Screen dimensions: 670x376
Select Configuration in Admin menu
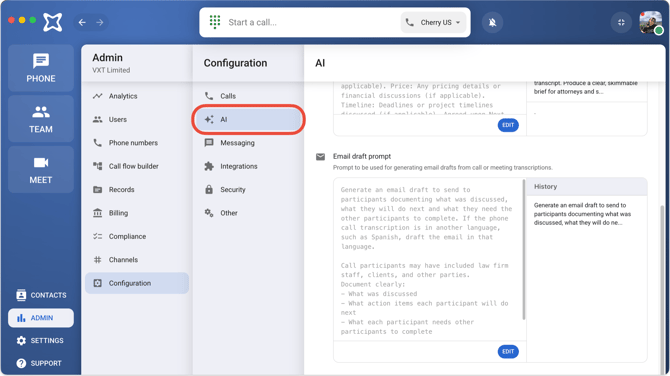(137, 283)
